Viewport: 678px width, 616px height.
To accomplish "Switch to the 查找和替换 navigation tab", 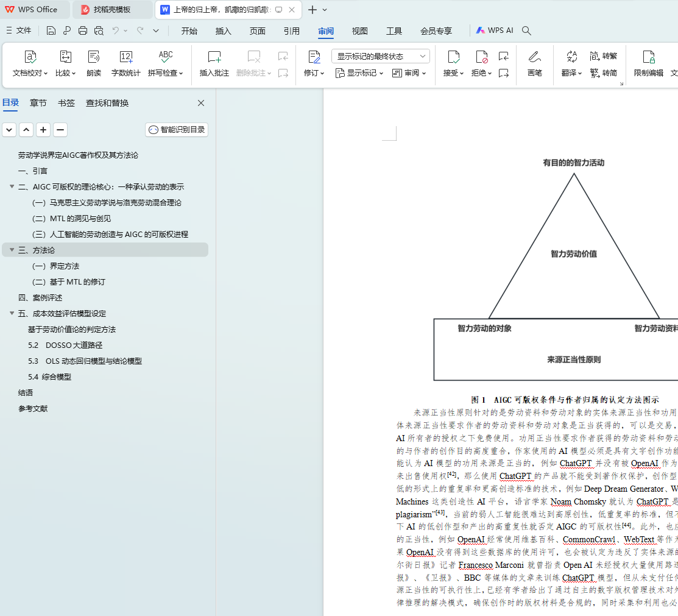I will (107, 103).
